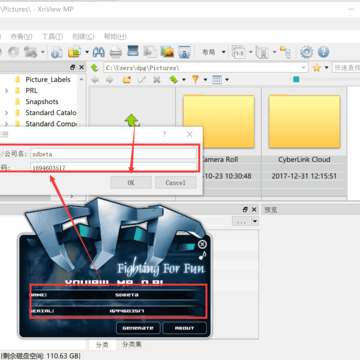Click the green up-folder arrow beside address bar
Screen dimensions: 360x360
click(95, 68)
